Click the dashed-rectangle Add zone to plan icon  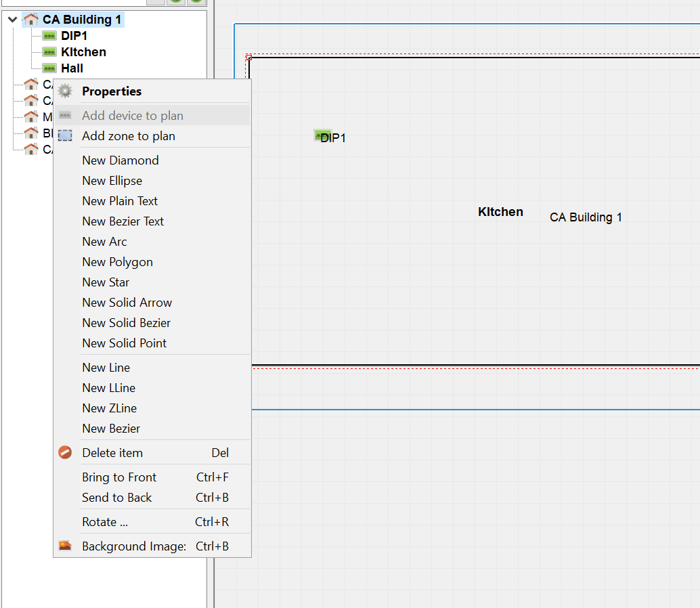(65, 136)
